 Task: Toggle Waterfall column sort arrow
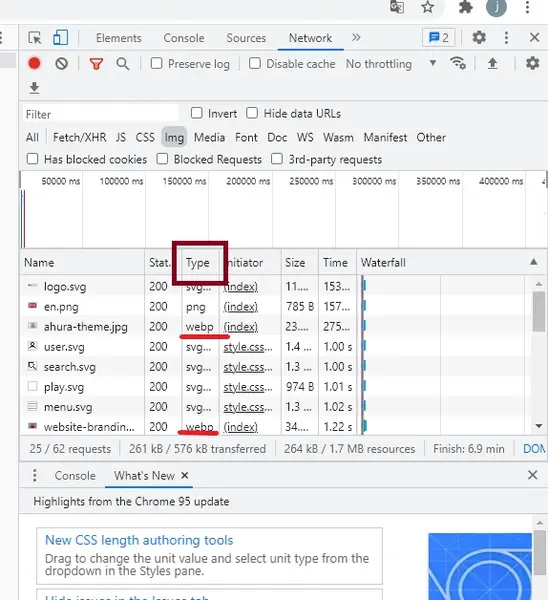533,262
